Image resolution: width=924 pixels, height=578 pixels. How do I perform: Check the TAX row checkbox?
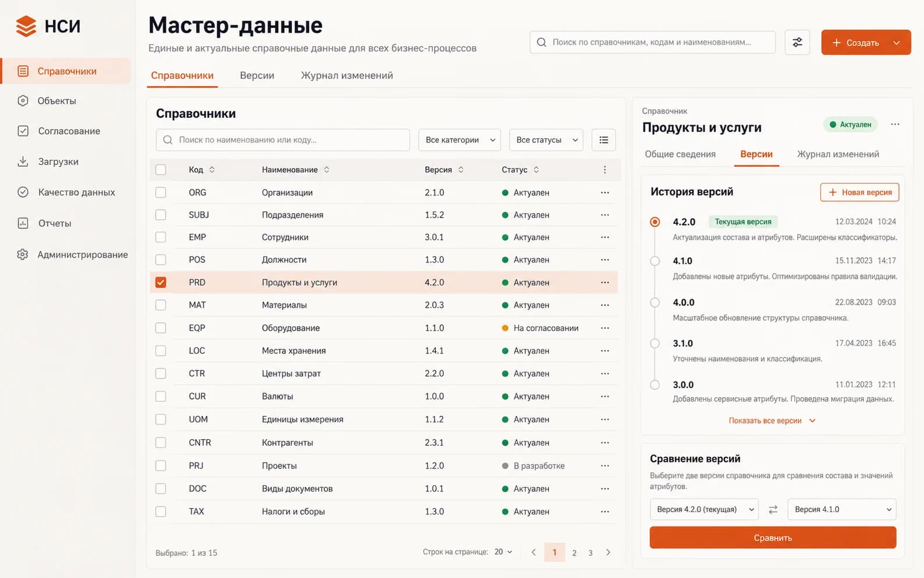tap(161, 512)
